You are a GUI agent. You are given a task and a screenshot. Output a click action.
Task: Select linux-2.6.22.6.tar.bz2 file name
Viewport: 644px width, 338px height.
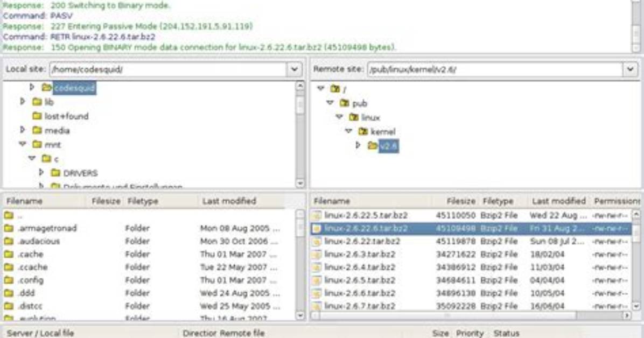coord(366,228)
